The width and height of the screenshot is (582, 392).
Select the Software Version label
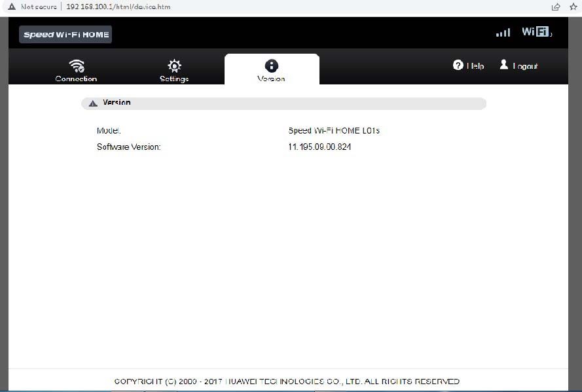pos(129,147)
